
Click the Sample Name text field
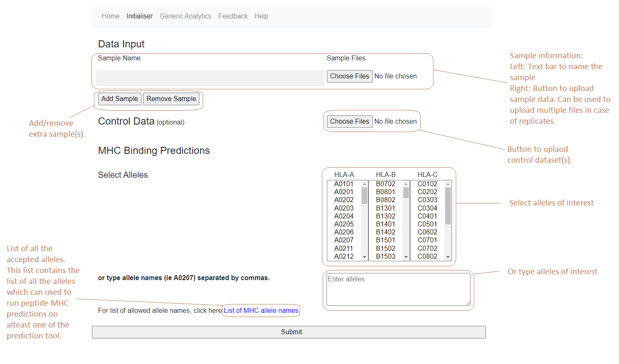(210, 78)
